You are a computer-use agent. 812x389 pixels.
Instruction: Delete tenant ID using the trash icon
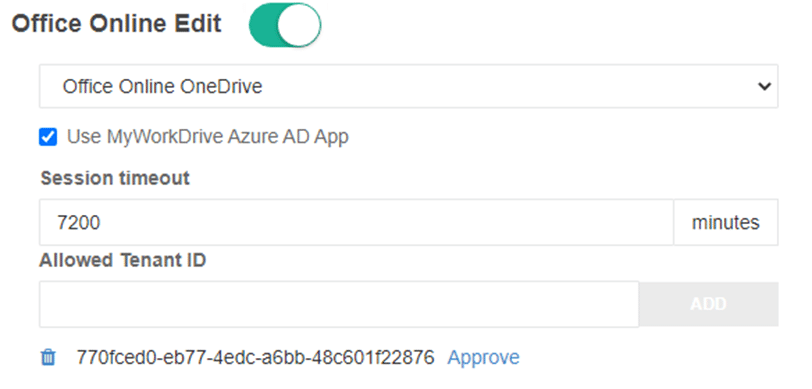(48, 357)
